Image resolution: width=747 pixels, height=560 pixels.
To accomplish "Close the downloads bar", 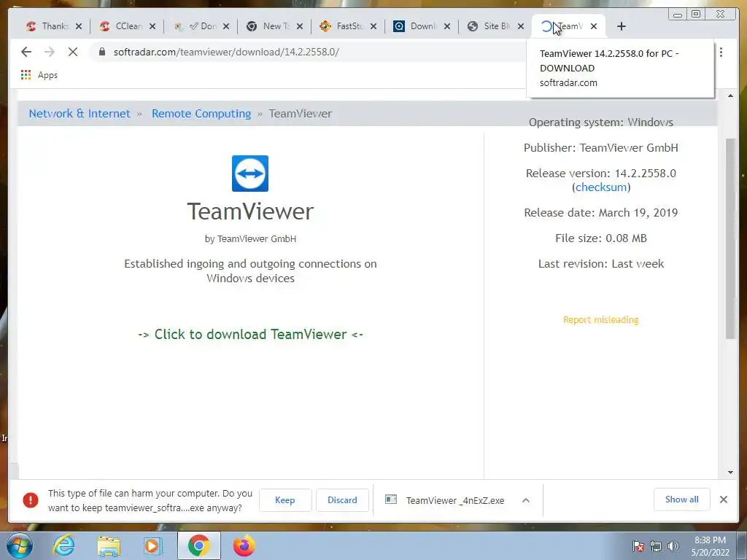I will 724,499.
